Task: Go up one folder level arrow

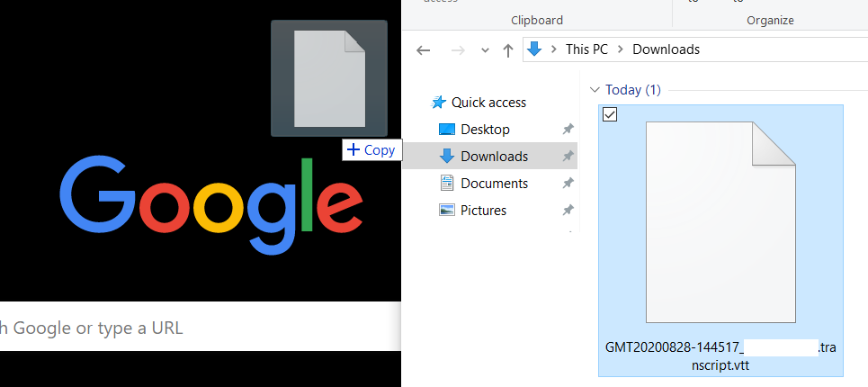Action: (x=507, y=50)
